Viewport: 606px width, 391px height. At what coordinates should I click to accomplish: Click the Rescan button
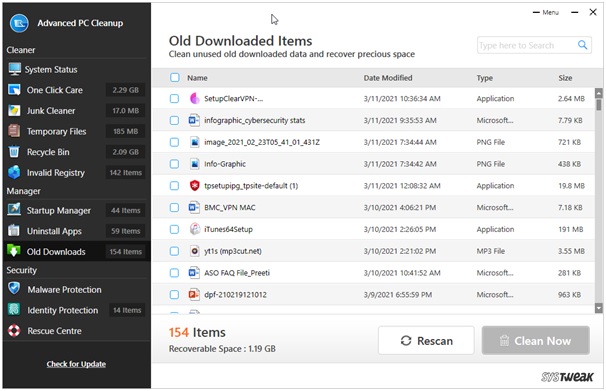(x=426, y=340)
